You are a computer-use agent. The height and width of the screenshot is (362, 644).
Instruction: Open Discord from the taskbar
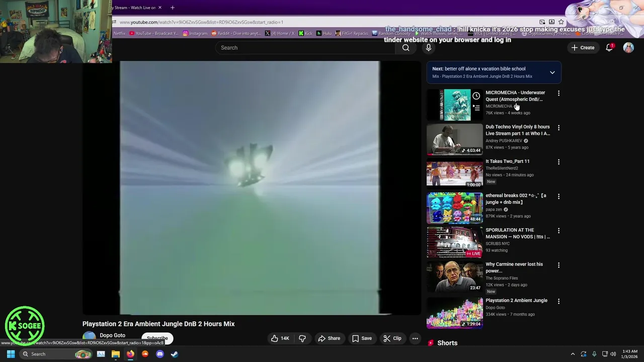[x=160, y=354]
